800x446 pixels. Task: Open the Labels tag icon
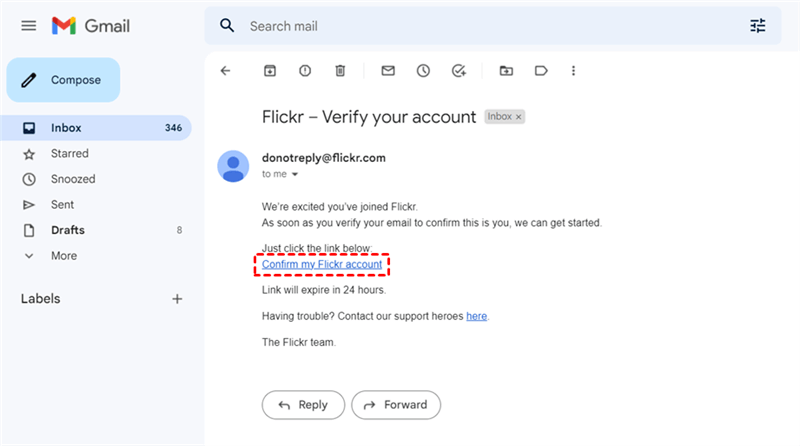541,71
